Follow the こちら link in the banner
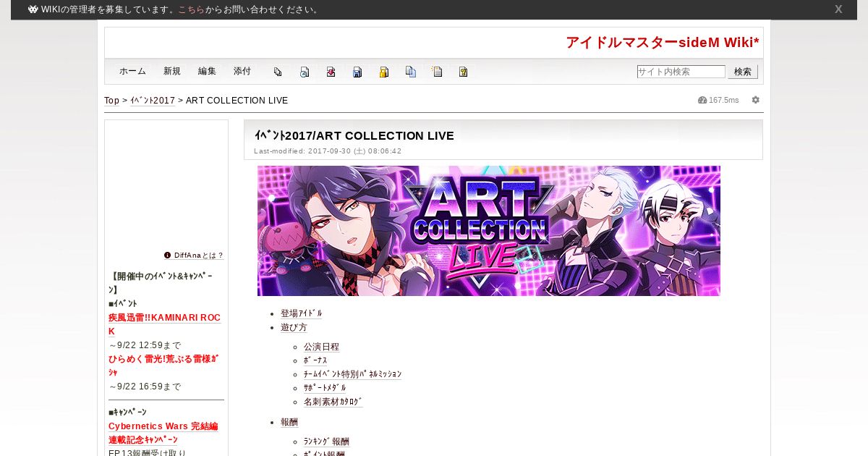Screen dimensions: 868x456 (x=191, y=9)
